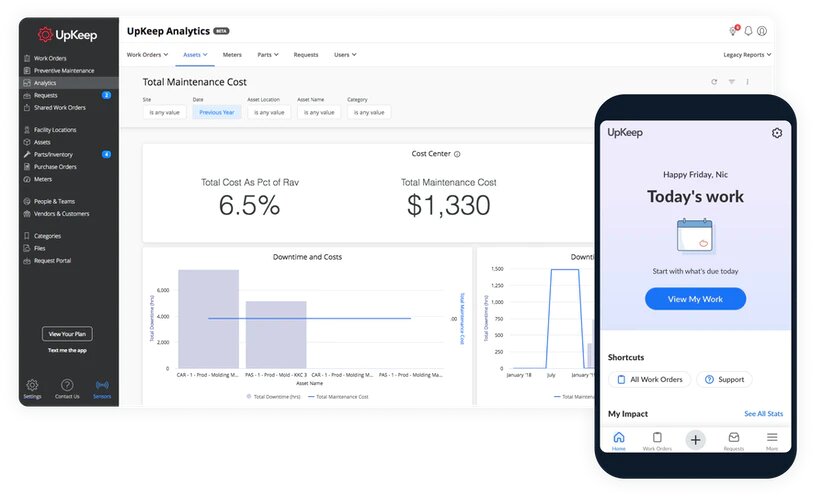The image size is (815, 498).
Task: Click the filter icon on dashboard header
Action: [731, 82]
